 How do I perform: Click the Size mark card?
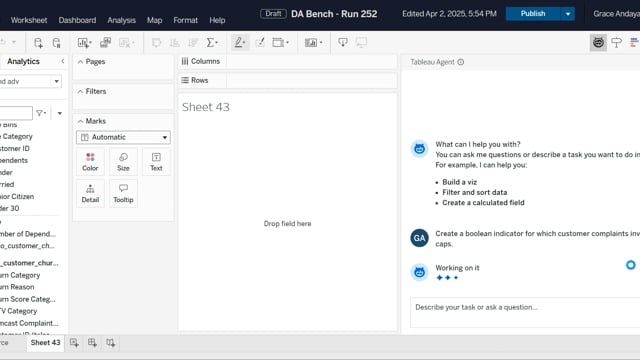[x=123, y=162]
